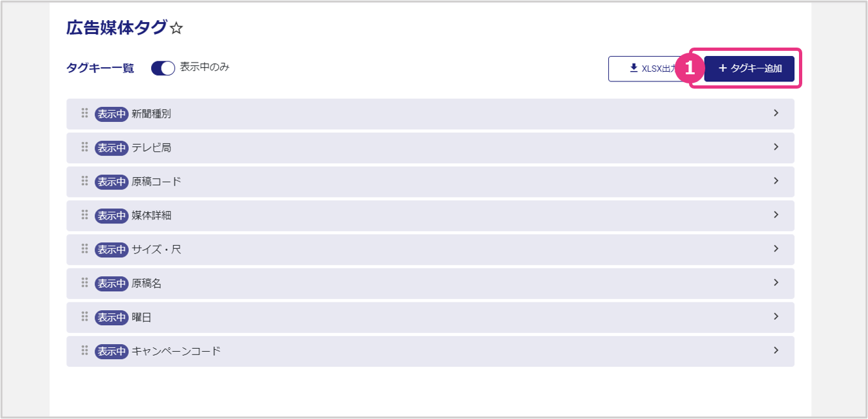Select the 曜日 tag key row
The width and height of the screenshot is (868, 419).
click(430, 317)
